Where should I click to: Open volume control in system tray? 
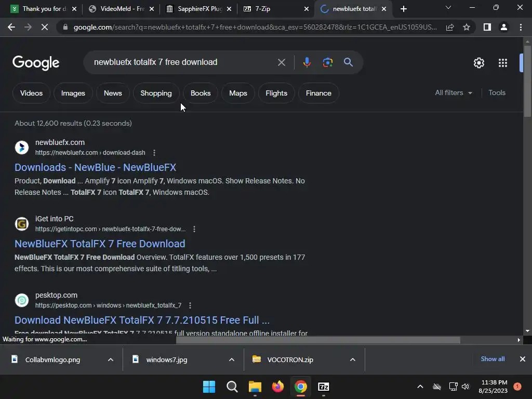tap(465, 387)
